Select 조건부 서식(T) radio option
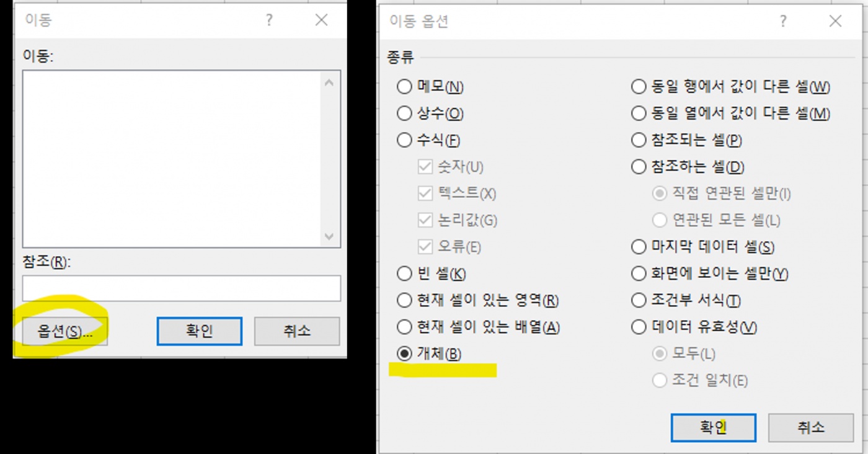 (639, 301)
